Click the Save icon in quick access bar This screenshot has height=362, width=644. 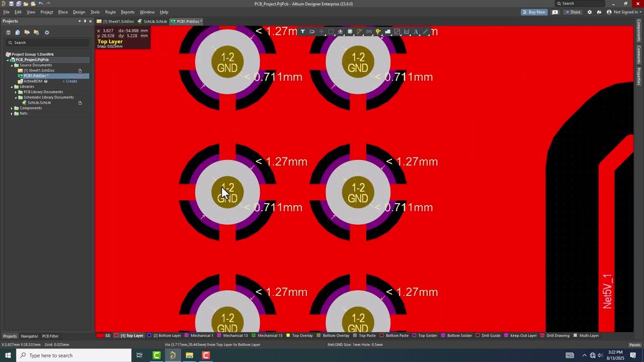[x=11, y=4]
